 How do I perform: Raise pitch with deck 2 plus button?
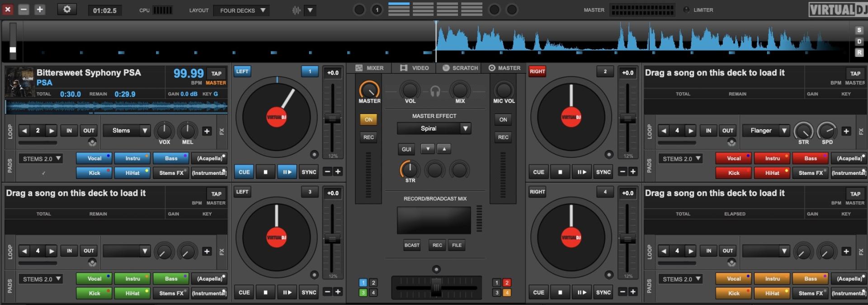tap(633, 172)
